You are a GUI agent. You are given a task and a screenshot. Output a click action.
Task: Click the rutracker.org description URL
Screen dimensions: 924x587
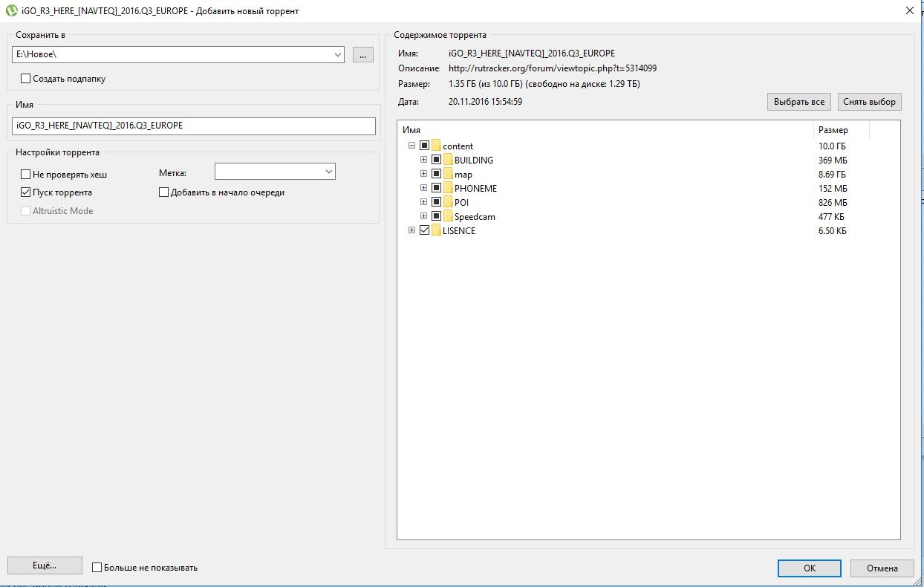coord(553,68)
